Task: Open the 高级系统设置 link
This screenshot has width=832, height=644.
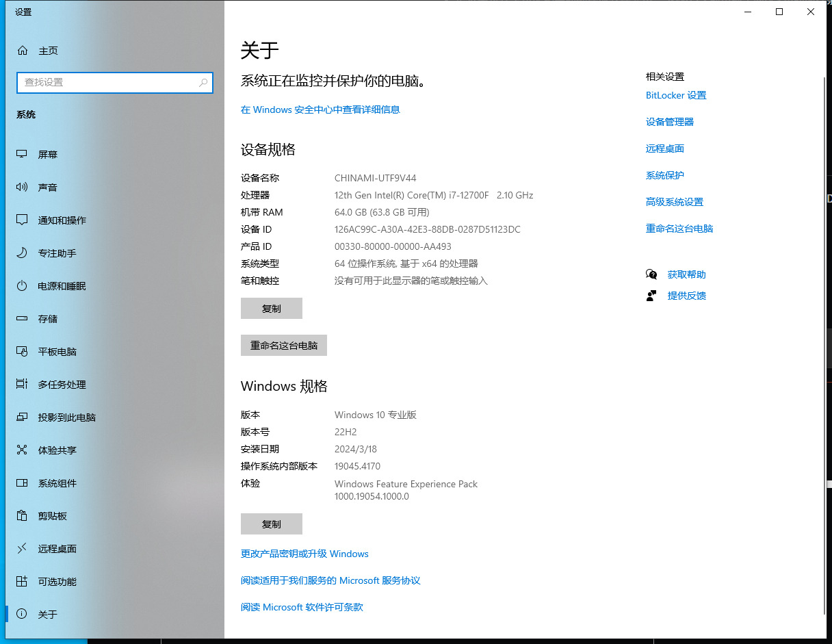Action: [675, 202]
